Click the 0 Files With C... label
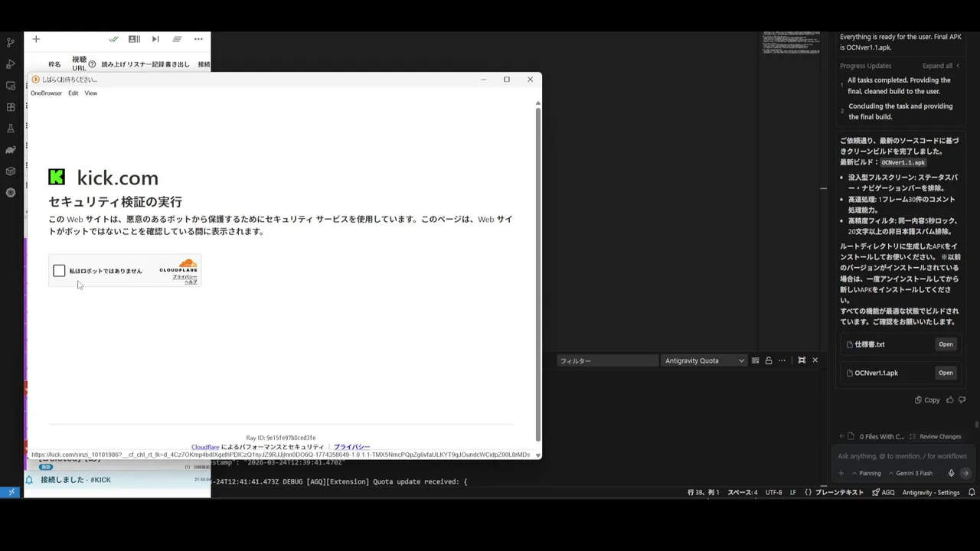The height and width of the screenshot is (551, 980). coord(881,436)
